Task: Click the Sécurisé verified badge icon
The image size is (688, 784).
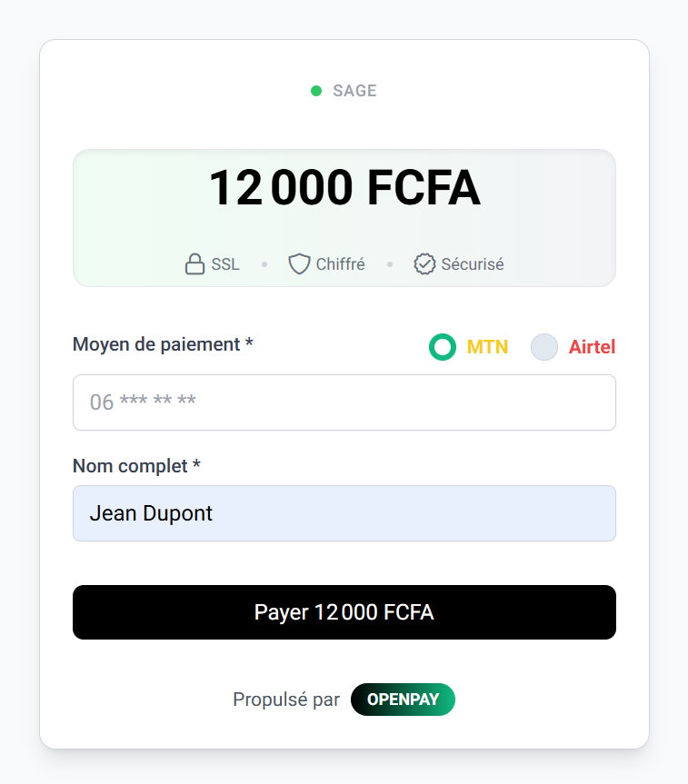Action: click(424, 263)
